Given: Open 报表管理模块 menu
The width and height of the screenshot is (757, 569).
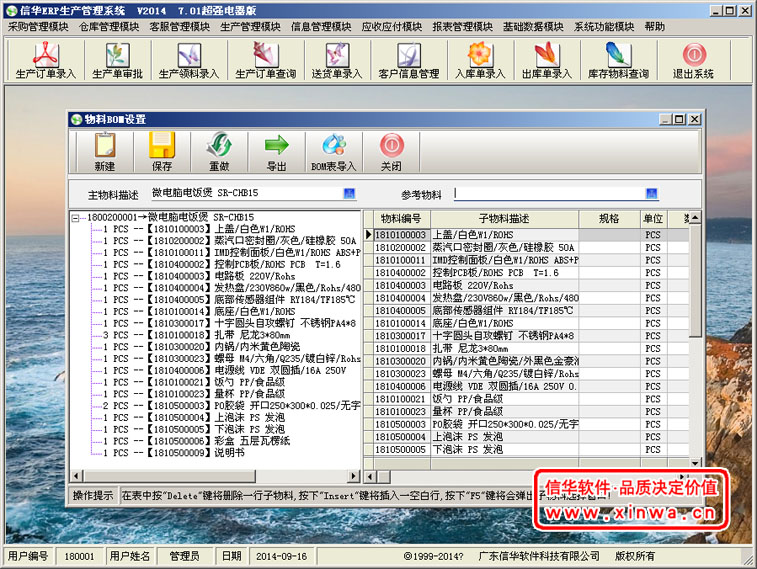Looking at the screenshot, I should (463, 27).
